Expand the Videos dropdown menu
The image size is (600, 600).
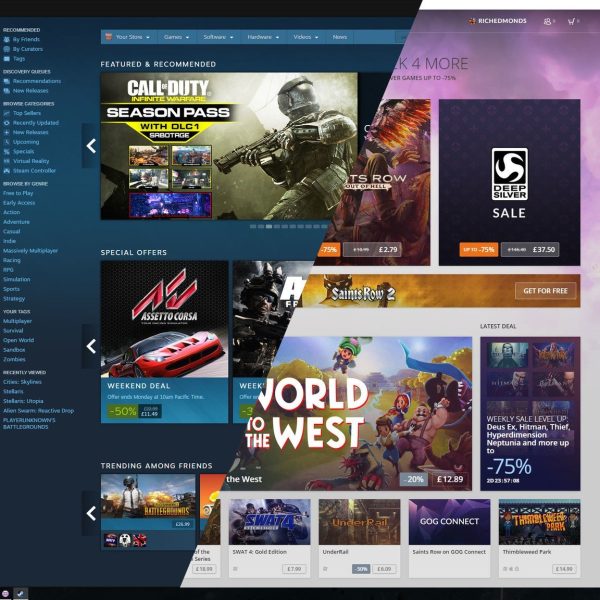click(316, 38)
